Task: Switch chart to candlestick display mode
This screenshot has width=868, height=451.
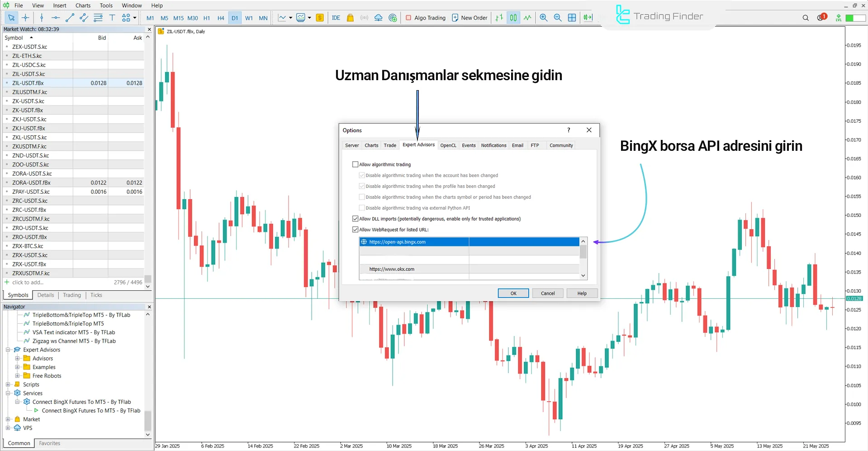Action: click(513, 18)
